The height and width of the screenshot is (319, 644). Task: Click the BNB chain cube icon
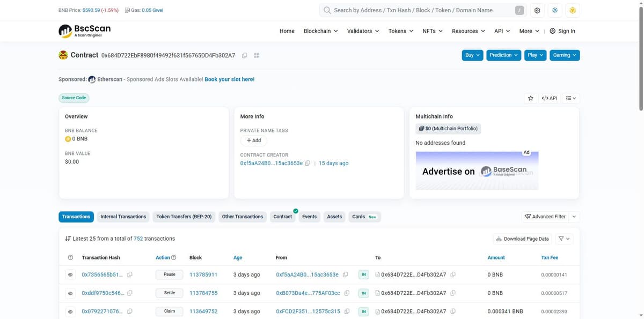pos(573,10)
